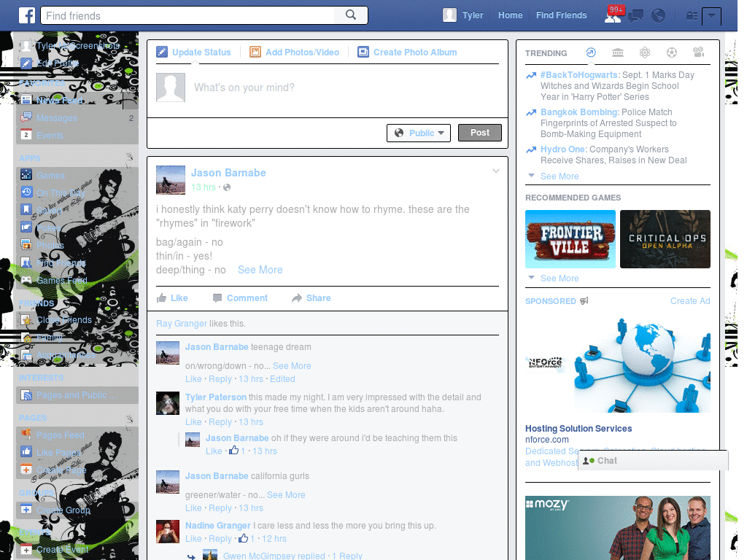
Task: Open the account dropdown arrow in top bar
Action: point(711,16)
